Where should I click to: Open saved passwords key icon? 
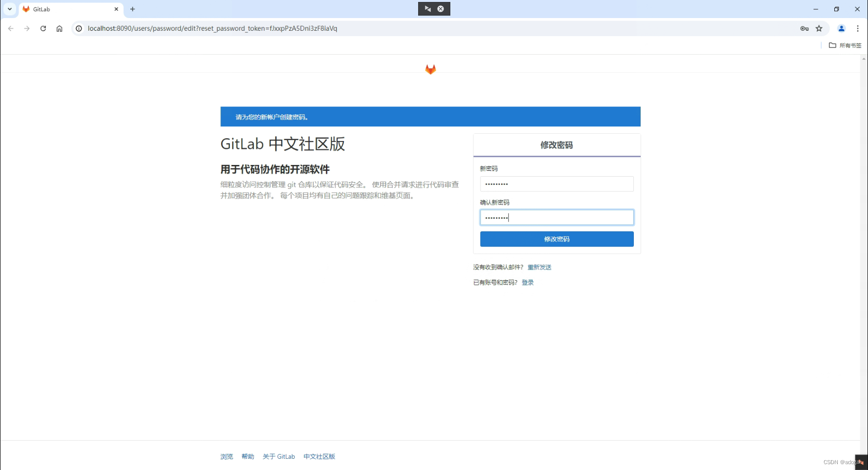point(805,28)
